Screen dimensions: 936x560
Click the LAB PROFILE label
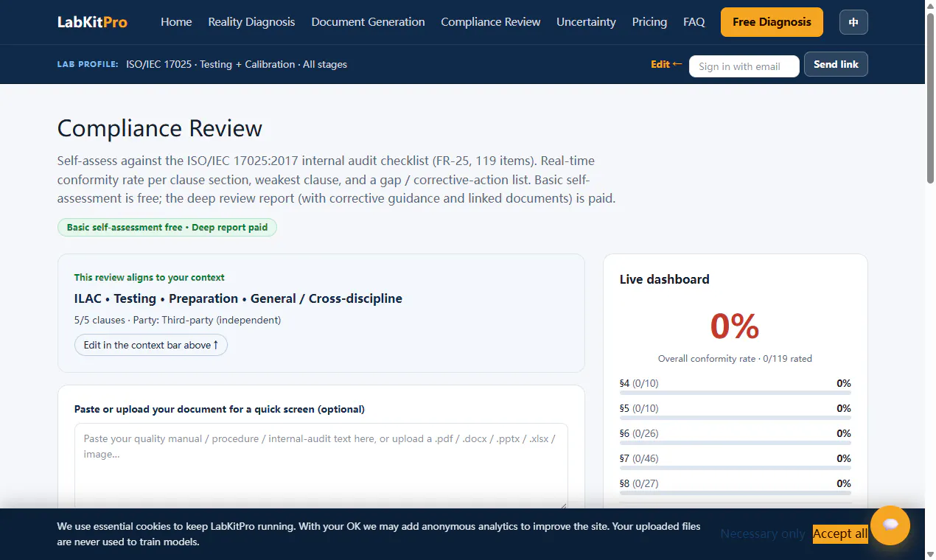88,64
